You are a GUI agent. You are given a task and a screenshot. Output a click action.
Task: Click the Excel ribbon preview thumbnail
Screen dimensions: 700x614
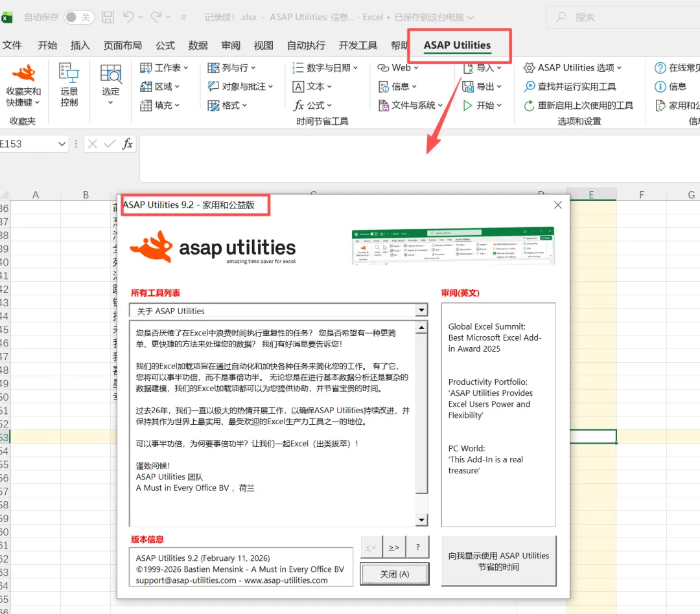click(452, 246)
